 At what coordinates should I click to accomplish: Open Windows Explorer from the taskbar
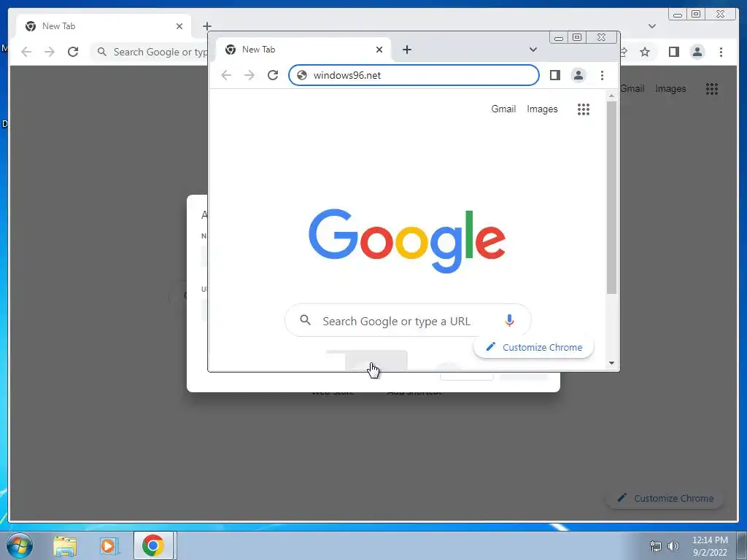click(x=65, y=545)
